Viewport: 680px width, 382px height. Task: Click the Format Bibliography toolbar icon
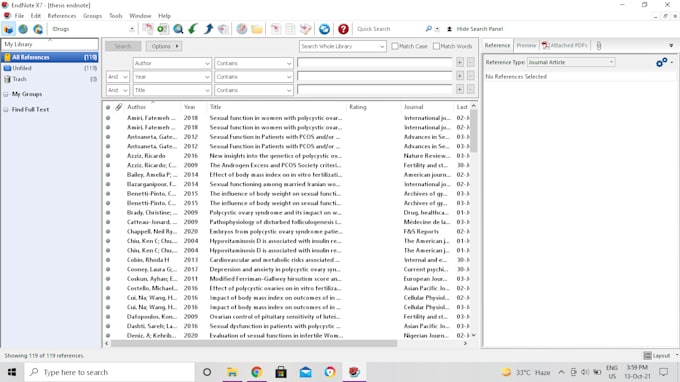[290, 29]
